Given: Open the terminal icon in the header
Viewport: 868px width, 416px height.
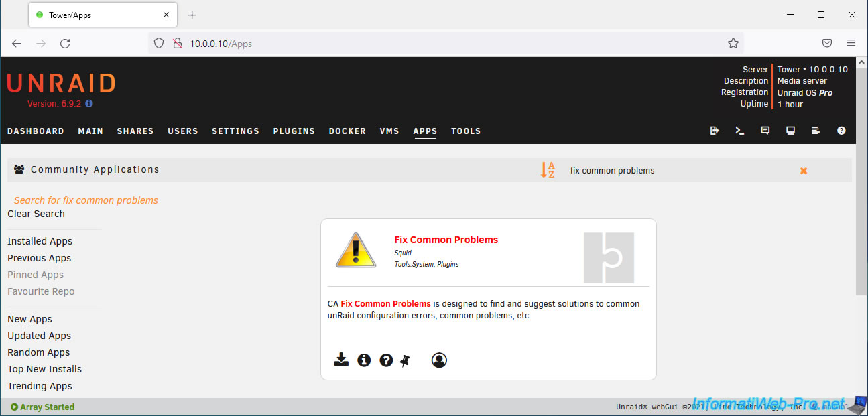Looking at the screenshot, I should [740, 131].
